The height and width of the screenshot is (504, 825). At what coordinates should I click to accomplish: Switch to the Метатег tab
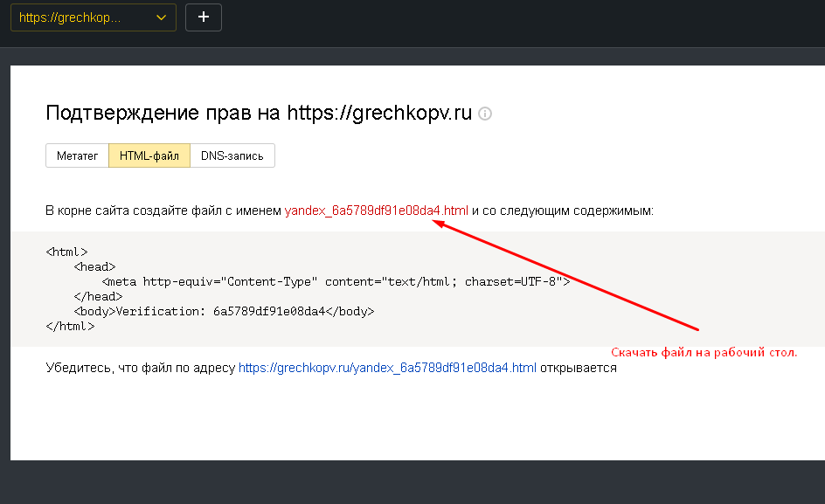[77, 155]
